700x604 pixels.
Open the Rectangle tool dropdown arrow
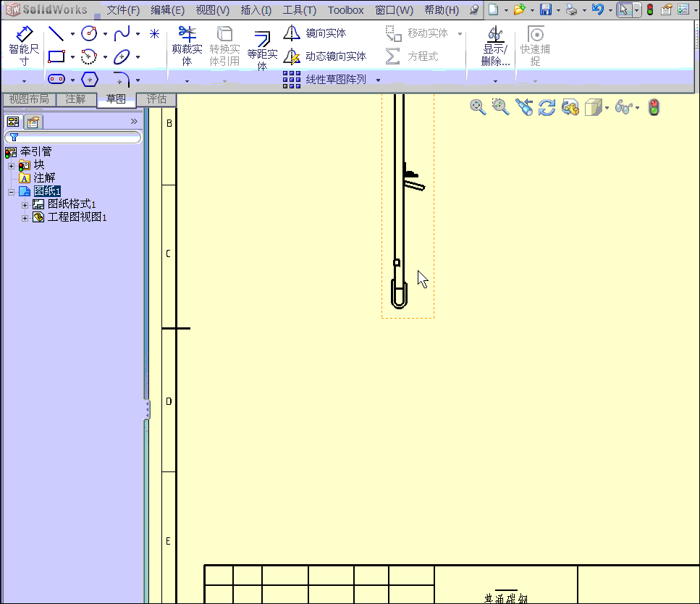click(x=73, y=57)
